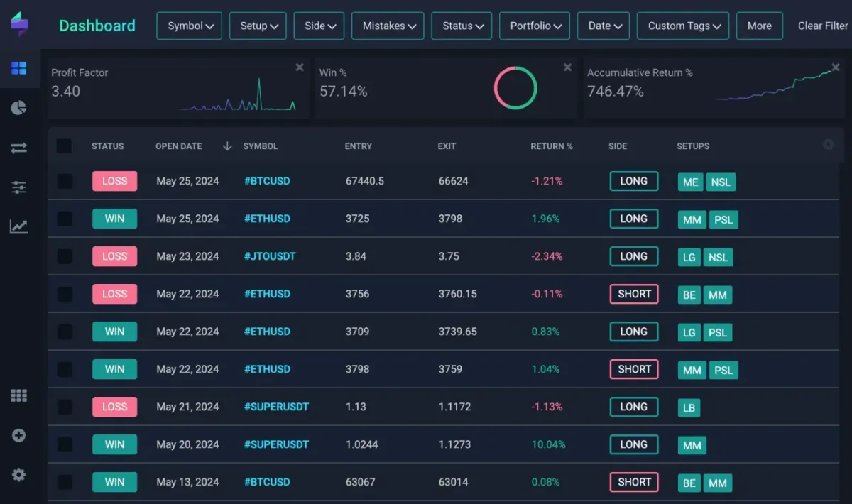Open the Date filter dropdown
This screenshot has width=852, height=504.
(x=603, y=26)
